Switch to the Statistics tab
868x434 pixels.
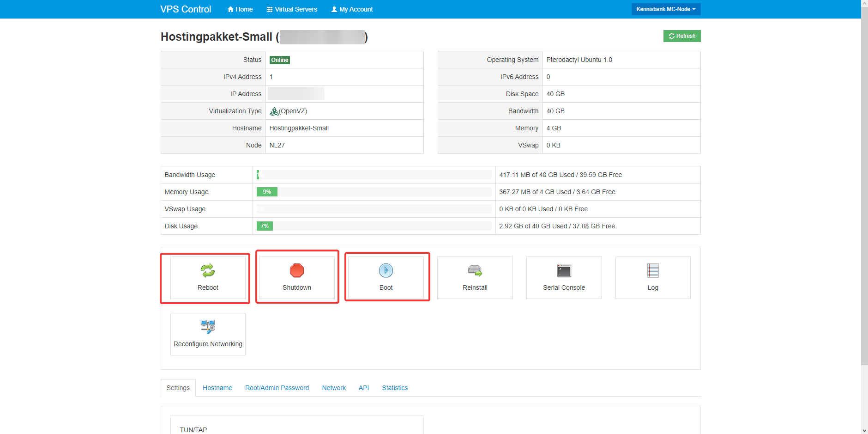tap(395, 388)
